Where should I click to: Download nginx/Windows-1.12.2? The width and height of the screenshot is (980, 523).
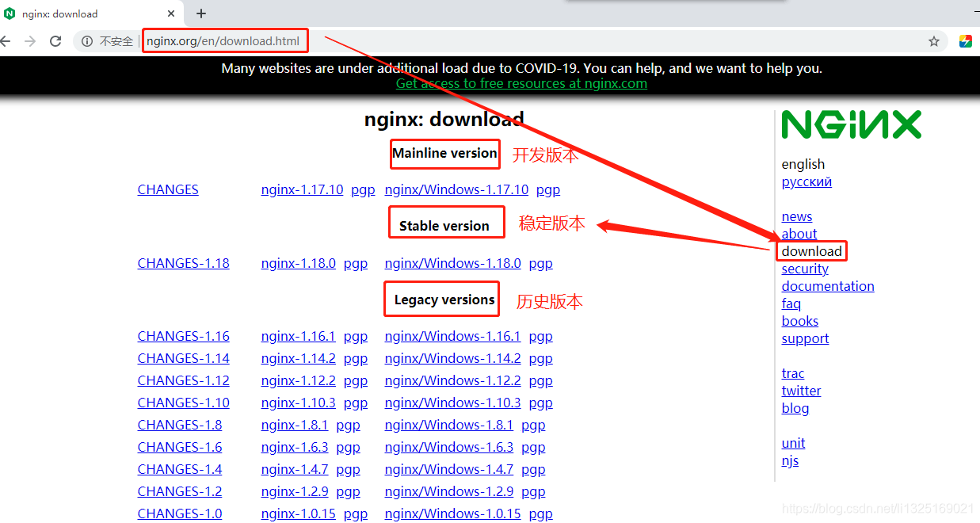click(x=453, y=380)
